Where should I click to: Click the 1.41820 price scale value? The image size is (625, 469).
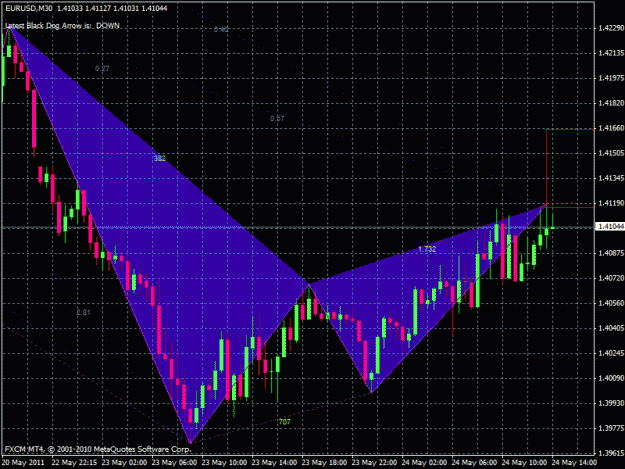611,103
